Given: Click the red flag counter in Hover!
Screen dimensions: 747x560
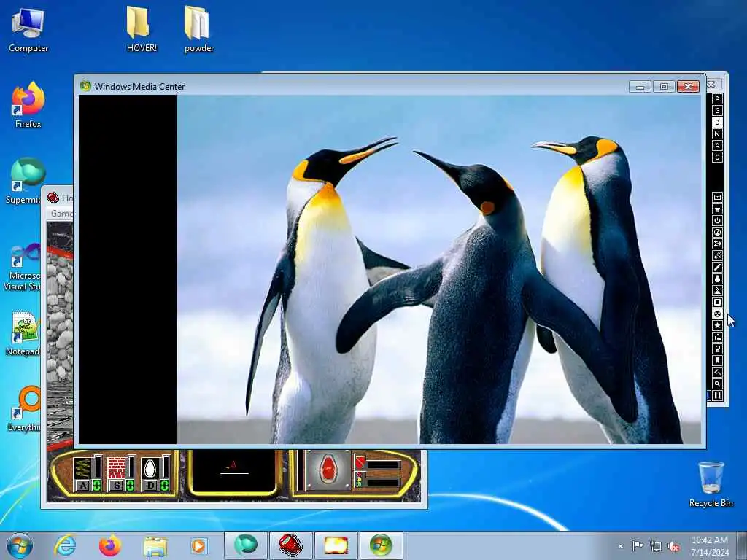Looking at the screenshot, I should point(360,462).
